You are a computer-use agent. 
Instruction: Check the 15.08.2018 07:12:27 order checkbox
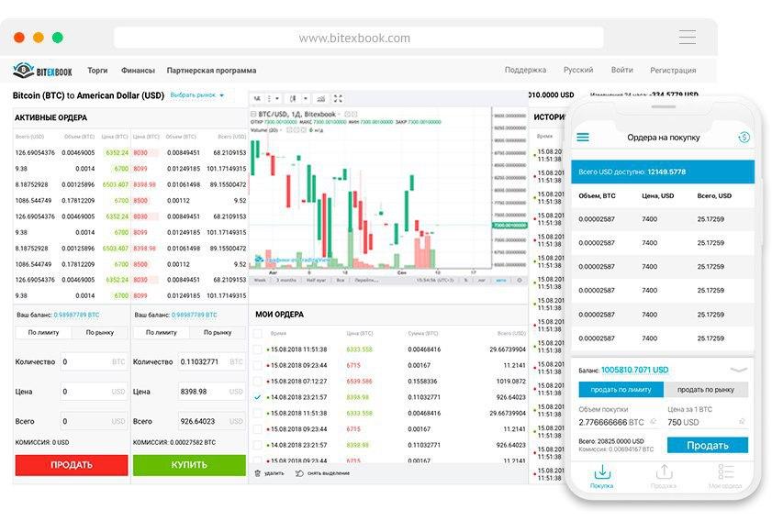(257, 381)
